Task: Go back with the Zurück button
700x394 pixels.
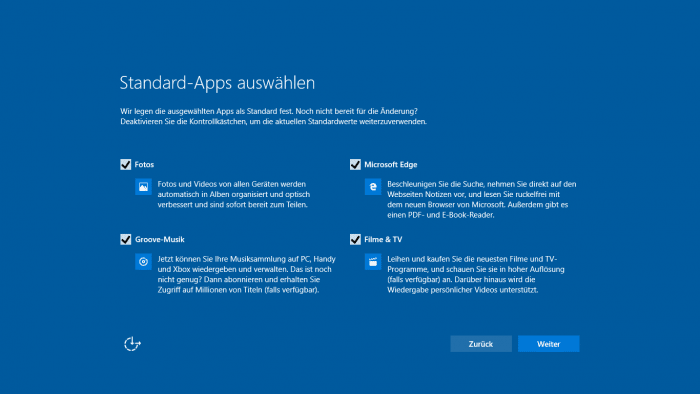Action: (481, 344)
